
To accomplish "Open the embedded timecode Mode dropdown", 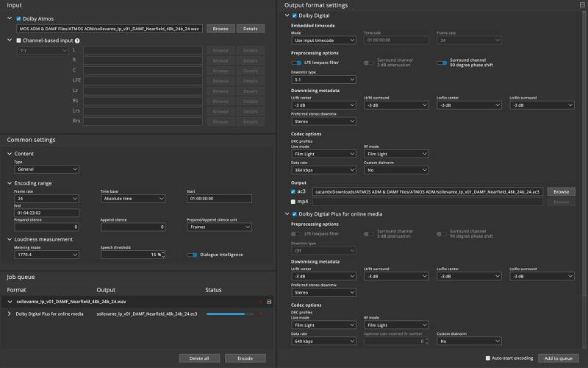I will click(323, 40).
